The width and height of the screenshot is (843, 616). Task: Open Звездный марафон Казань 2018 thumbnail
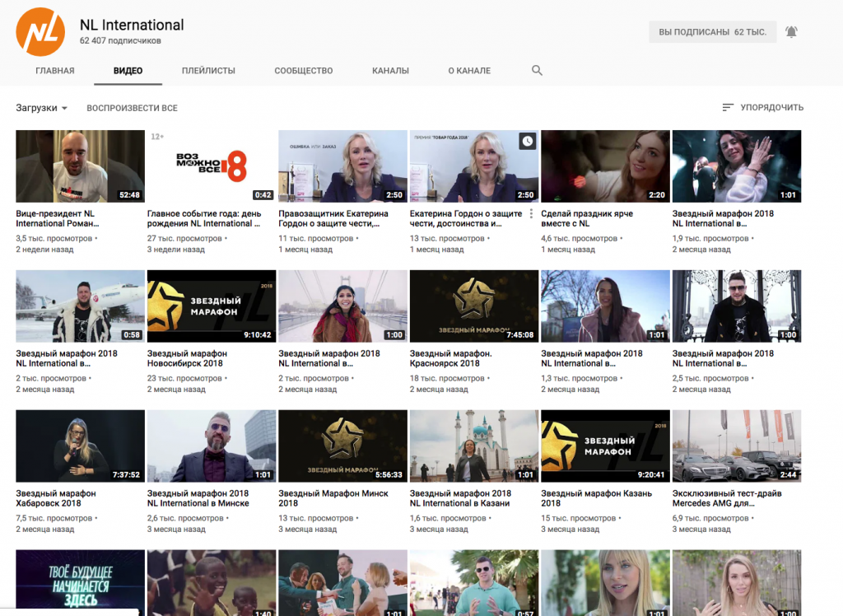[x=605, y=446]
